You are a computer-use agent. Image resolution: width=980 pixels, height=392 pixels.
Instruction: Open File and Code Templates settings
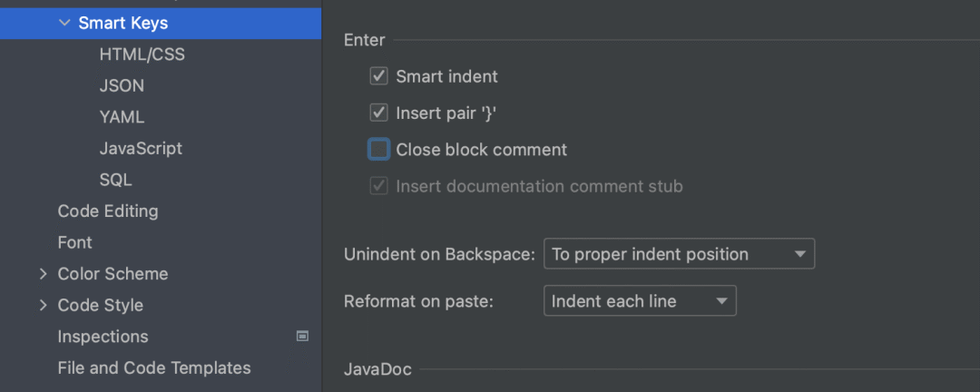point(153,368)
